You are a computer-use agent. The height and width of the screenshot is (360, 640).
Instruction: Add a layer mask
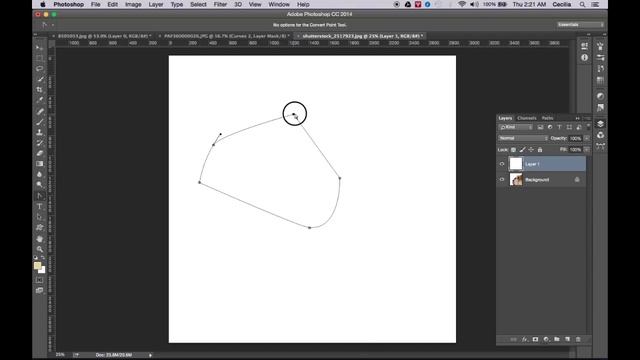(x=535, y=339)
